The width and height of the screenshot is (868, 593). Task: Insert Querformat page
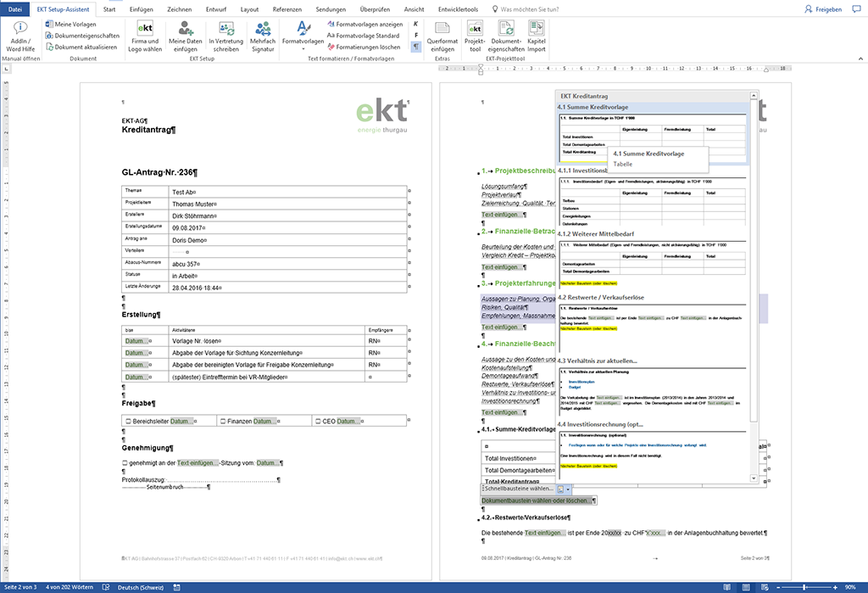(x=442, y=36)
